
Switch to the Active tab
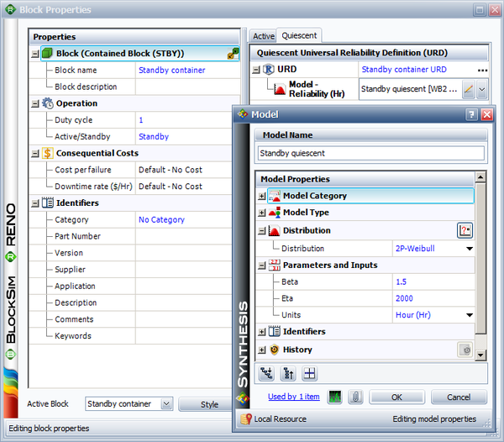pyautogui.click(x=263, y=36)
